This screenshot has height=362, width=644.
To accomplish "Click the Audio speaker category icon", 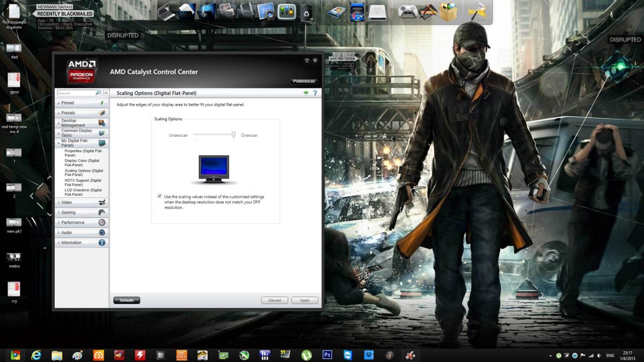I will pyautogui.click(x=102, y=232).
